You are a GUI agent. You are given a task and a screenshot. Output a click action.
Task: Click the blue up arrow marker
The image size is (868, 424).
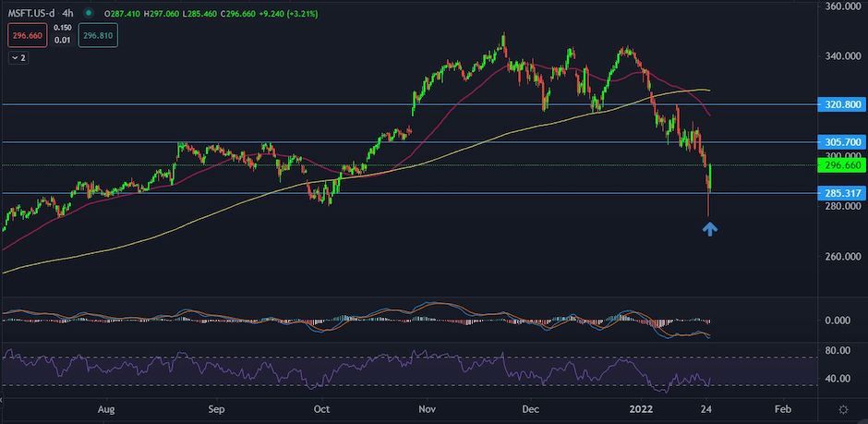pyautogui.click(x=711, y=228)
